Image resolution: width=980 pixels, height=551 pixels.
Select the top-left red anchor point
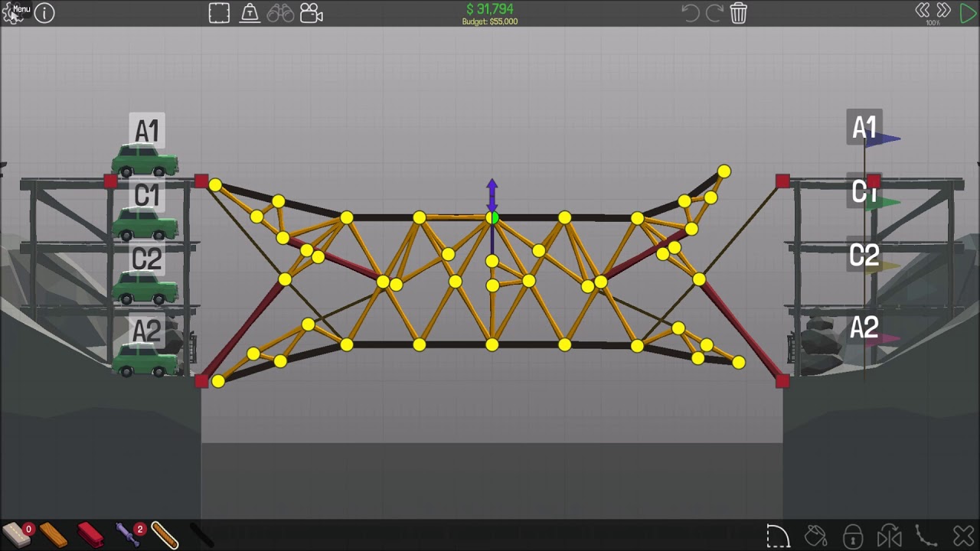click(x=201, y=181)
